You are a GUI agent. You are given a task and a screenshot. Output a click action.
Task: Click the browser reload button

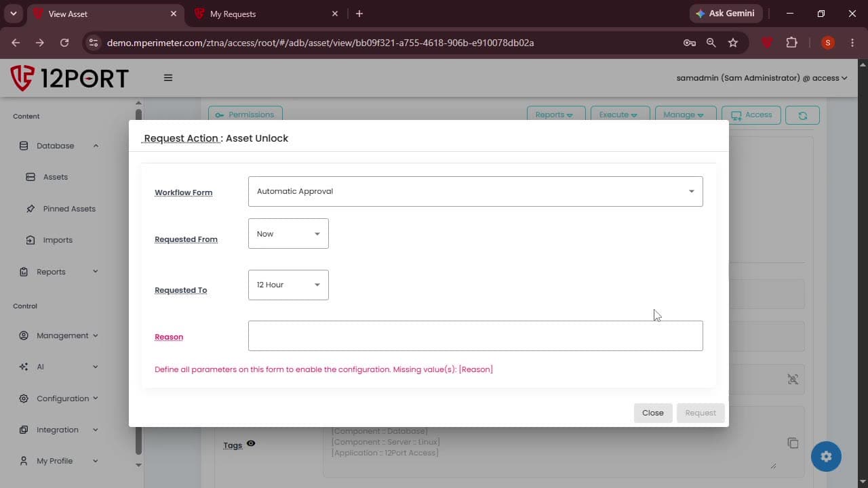pos(64,43)
